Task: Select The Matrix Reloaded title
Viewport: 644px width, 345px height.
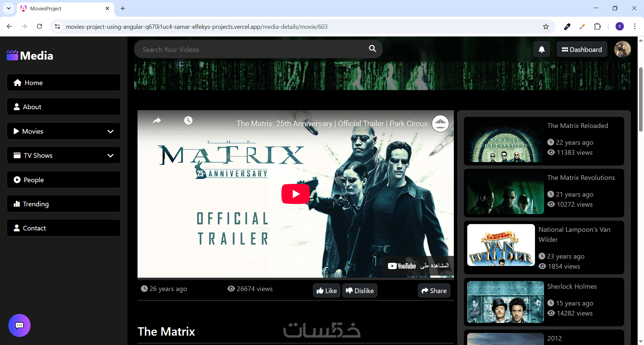Action: click(578, 126)
